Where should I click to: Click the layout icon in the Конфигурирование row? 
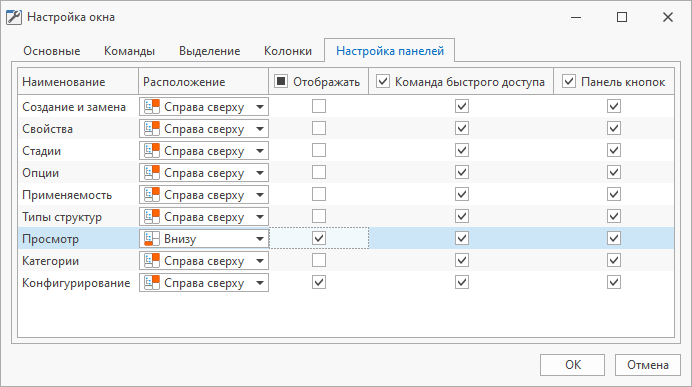152,283
